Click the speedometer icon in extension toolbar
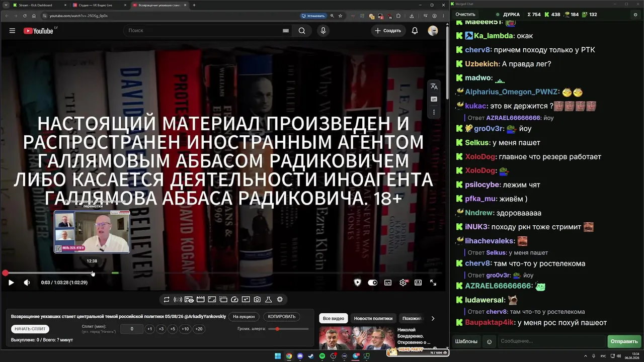The height and width of the screenshot is (362, 644). coord(234,300)
